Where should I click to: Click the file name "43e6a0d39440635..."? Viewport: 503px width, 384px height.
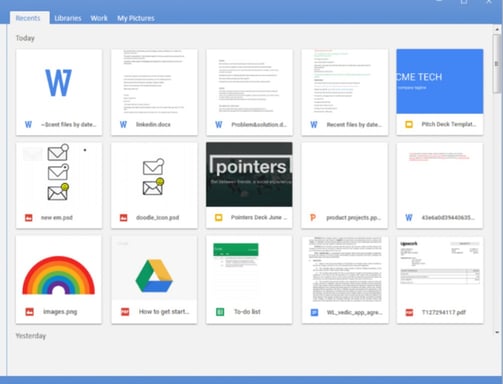click(448, 218)
